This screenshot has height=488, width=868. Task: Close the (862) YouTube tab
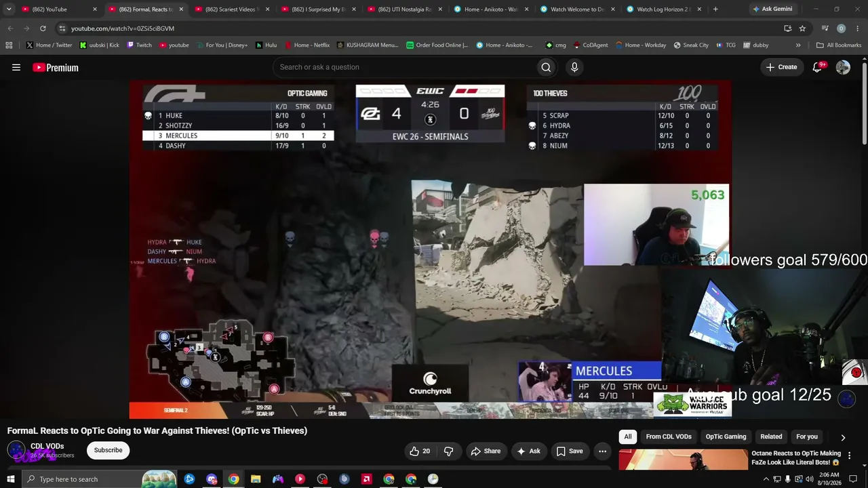(x=94, y=9)
